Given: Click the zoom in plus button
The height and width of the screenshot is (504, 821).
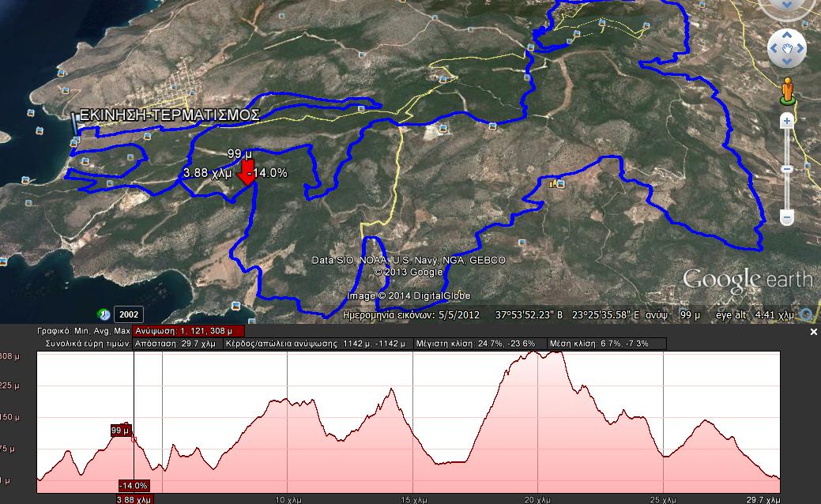Looking at the screenshot, I should pos(786,121).
